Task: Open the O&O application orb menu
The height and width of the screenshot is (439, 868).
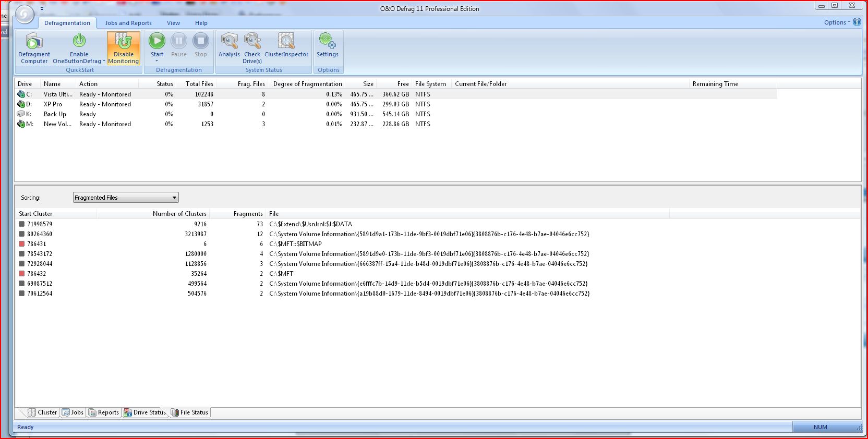Action: point(25,15)
